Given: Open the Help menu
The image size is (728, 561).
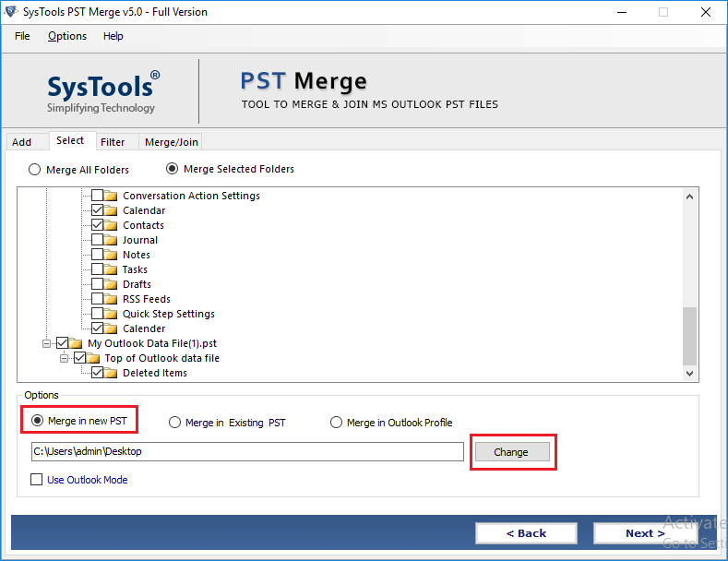Looking at the screenshot, I should coord(113,36).
